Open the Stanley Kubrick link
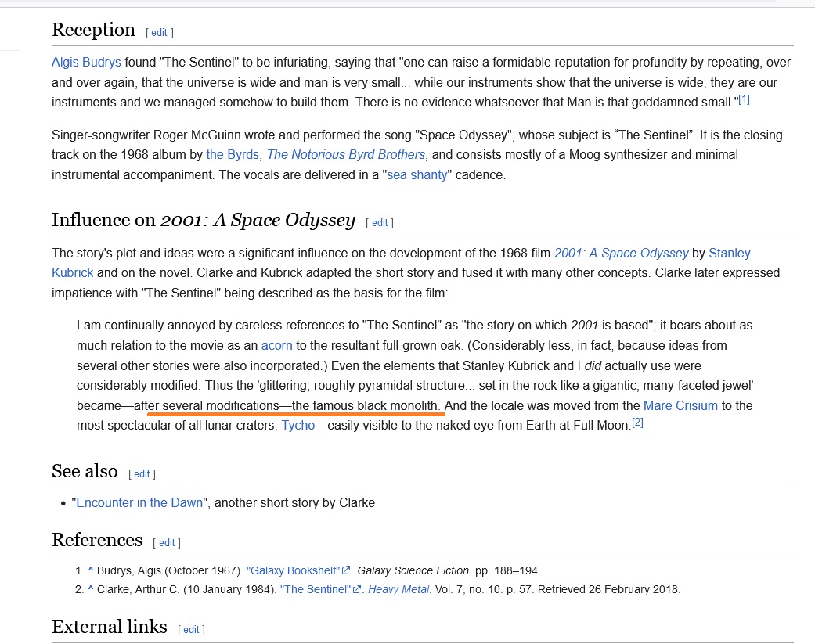Screen dimensions: 815x644 (x=730, y=254)
